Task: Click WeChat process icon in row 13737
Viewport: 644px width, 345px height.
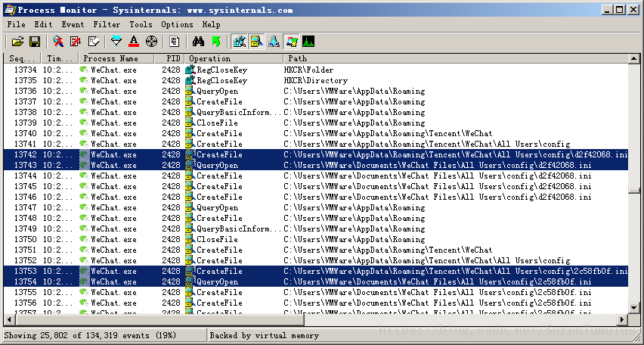Action: (x=84, y=101)
